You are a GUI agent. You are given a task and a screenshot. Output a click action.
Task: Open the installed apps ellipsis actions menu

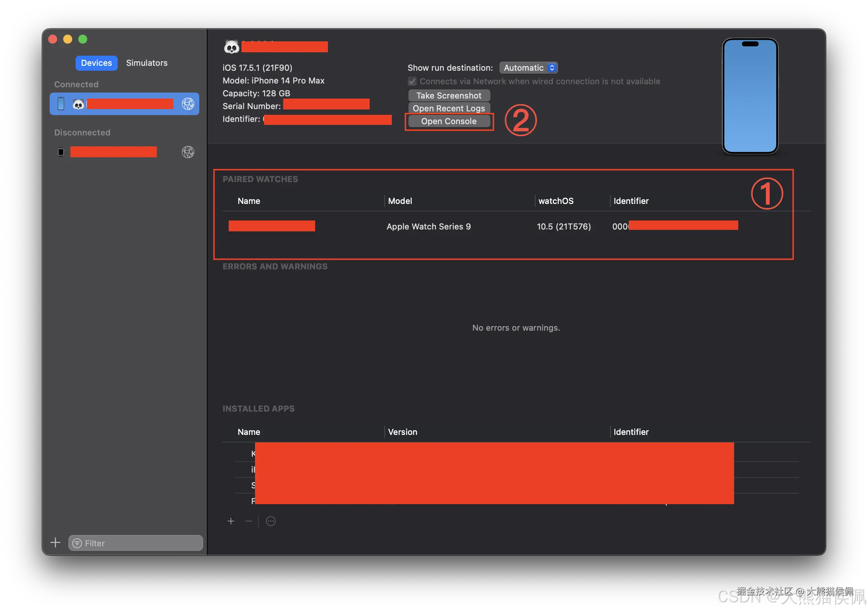pos(271,521)
